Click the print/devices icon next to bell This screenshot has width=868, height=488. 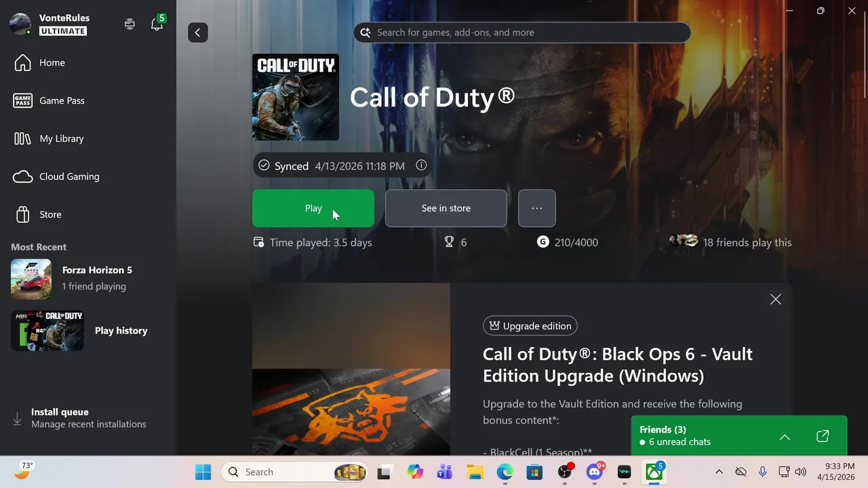tap(130, 24)
